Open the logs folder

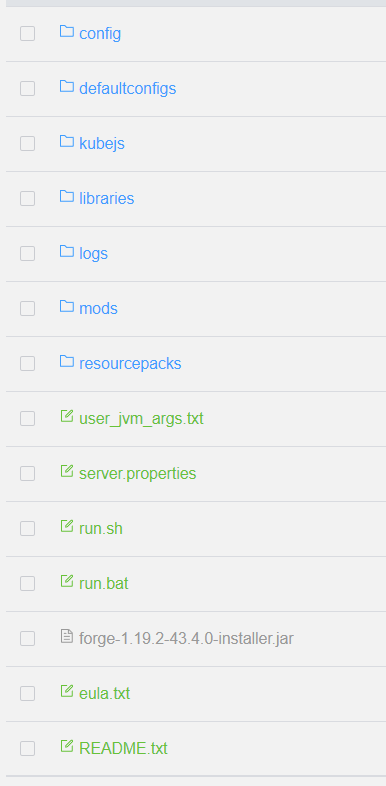point(93,254)
